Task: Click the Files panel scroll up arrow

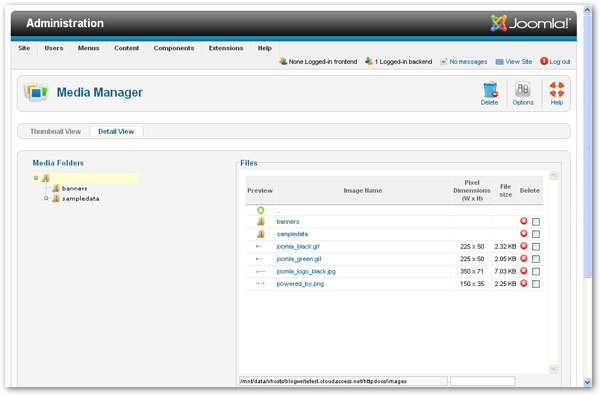Action: click(554, 176)
